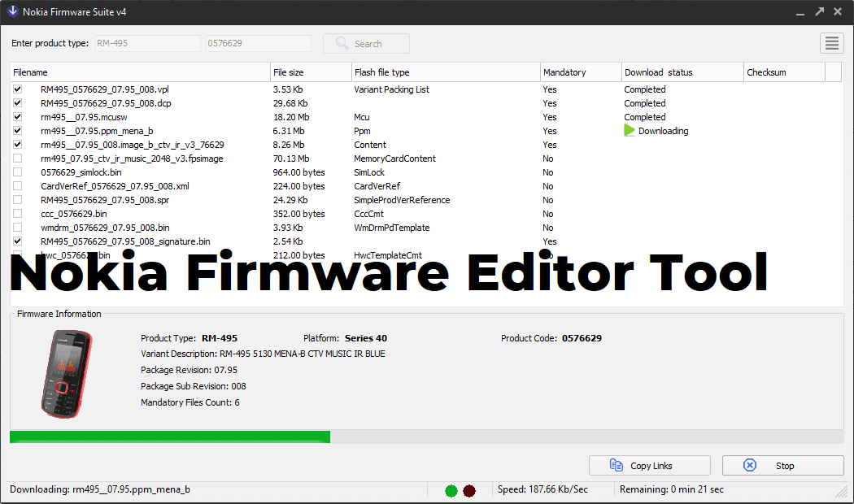The image size is (854, 504).
Task: Sort by Checksum column header
Action: coord(785,72)
